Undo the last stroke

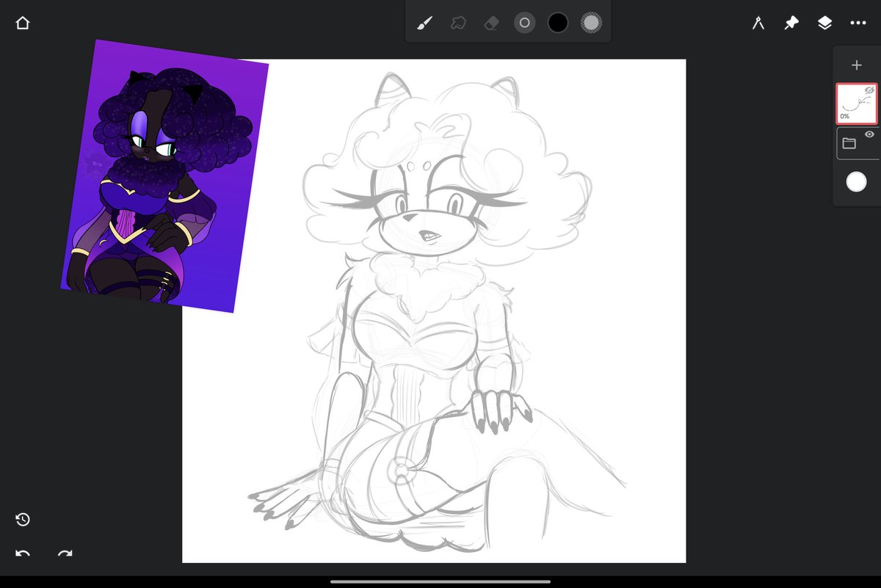[23, 553]
